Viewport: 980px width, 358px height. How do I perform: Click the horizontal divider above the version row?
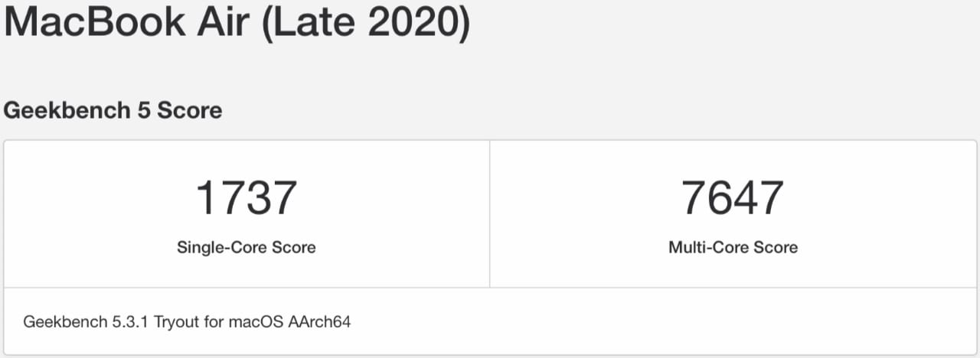(x=490, y=288)
